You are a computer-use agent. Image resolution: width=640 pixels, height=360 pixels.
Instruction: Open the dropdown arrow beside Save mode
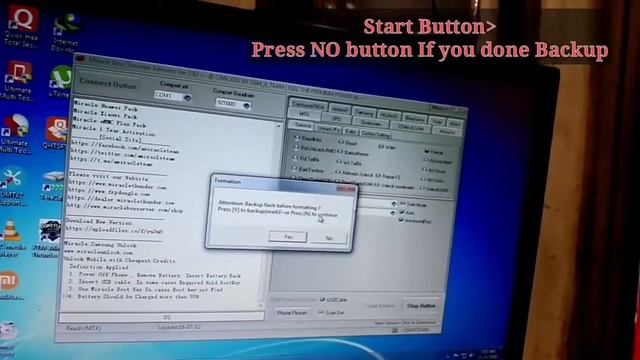tap(394, 203)
